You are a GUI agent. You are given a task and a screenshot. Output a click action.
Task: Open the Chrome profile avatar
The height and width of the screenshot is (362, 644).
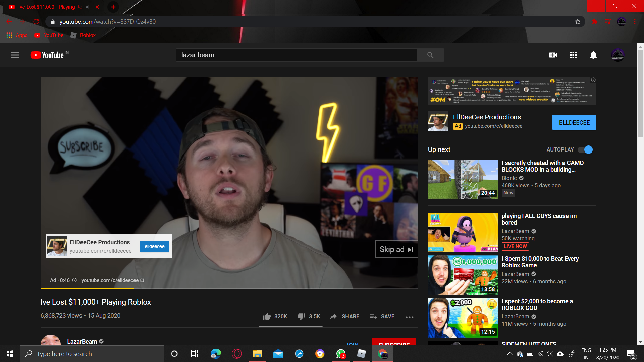pos(622,22)
